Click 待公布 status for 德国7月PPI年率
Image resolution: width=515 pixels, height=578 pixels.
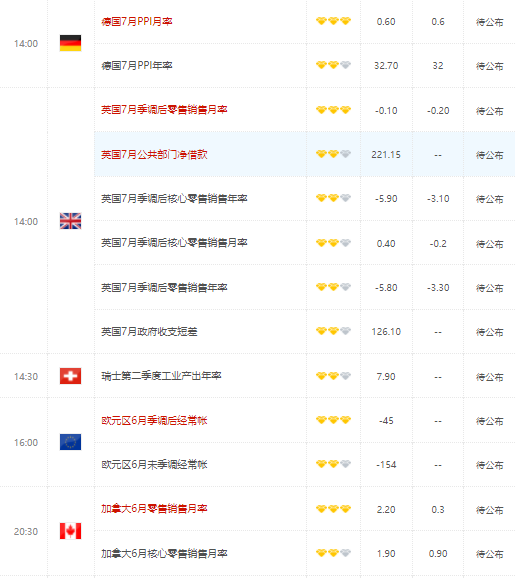point(490,66)
